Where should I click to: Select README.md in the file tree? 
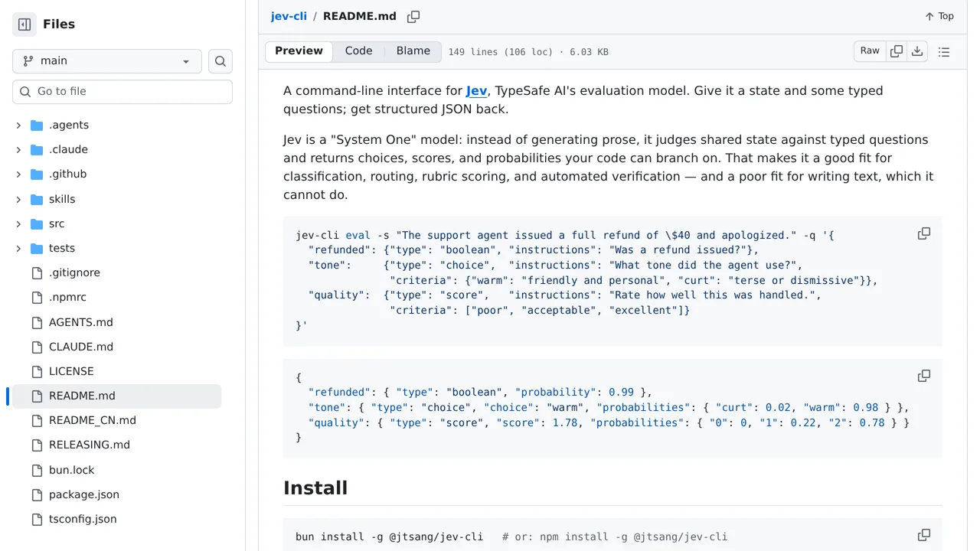(117, 396)
